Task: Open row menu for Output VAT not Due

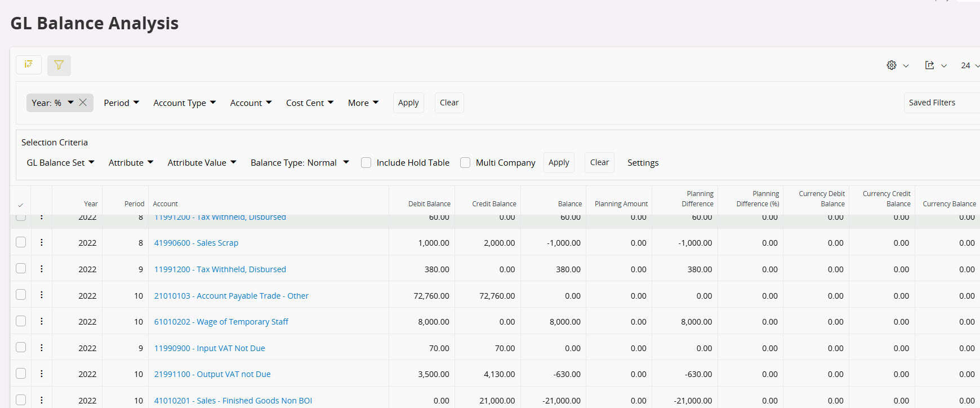Action: tap(42, 374)
